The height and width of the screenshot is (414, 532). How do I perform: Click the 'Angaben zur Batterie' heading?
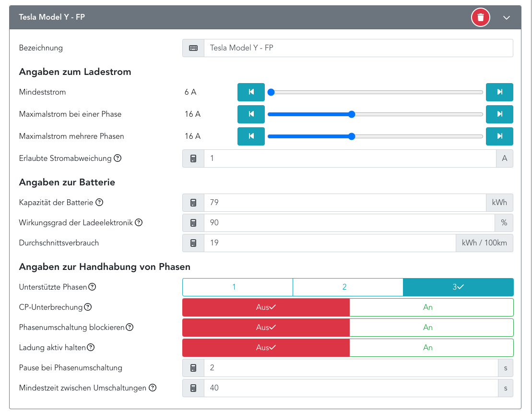[x=67, y=182]
